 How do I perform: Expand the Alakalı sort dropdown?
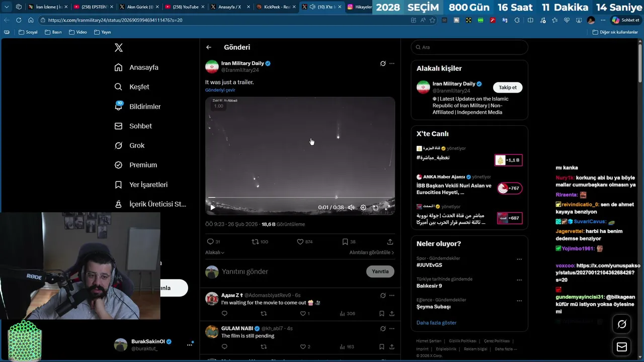coord(215,252)
